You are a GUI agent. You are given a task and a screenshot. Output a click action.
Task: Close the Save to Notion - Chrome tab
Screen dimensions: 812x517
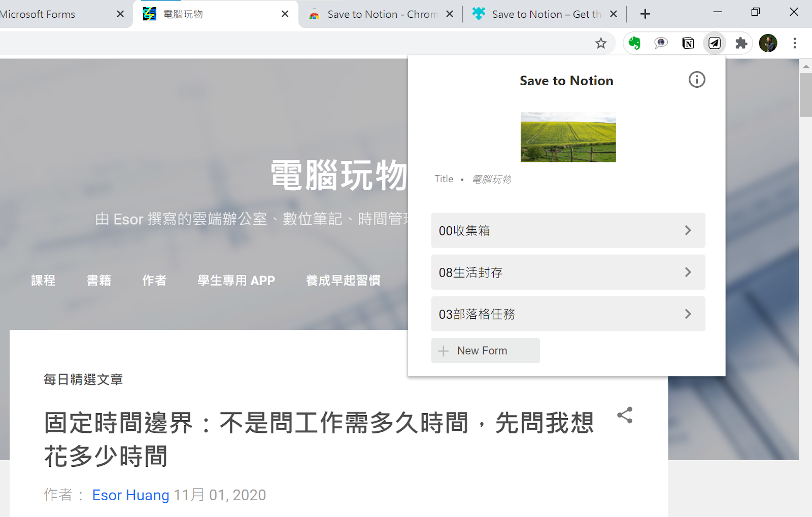pos(450,14)
